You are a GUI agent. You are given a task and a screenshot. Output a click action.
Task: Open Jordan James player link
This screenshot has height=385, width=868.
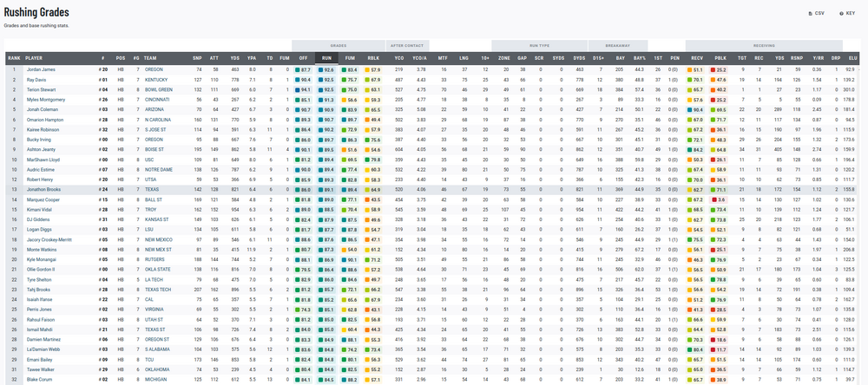(41, 69)
